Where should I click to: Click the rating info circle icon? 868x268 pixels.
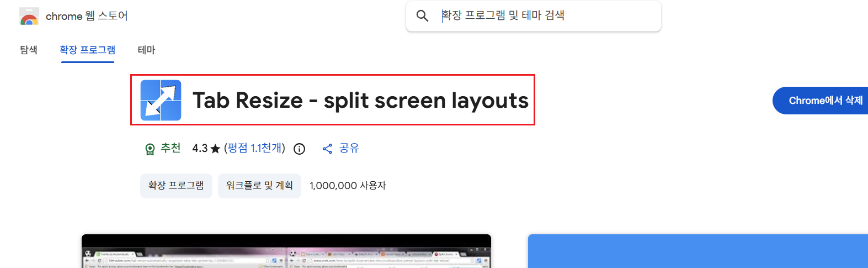[x=299, y=149]
